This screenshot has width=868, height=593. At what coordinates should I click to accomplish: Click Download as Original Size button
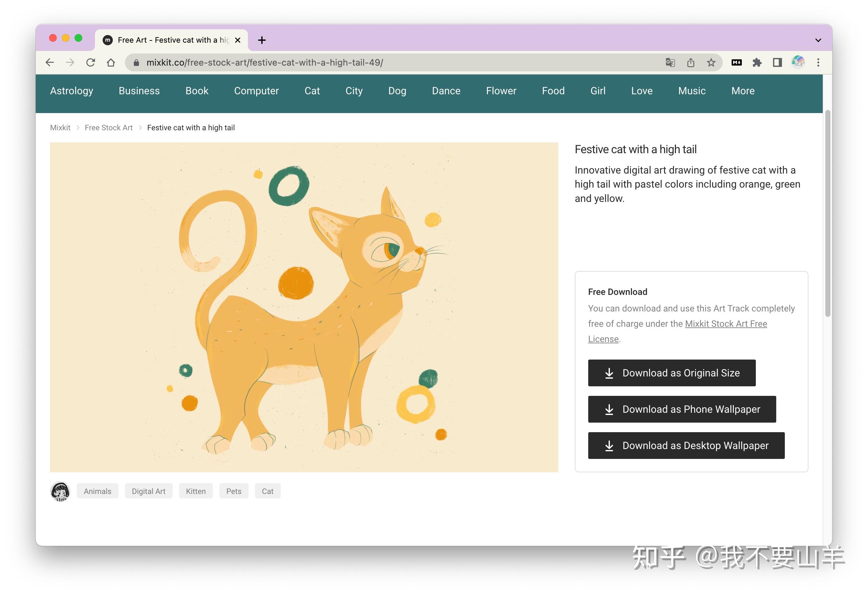(x=671, y=373)
